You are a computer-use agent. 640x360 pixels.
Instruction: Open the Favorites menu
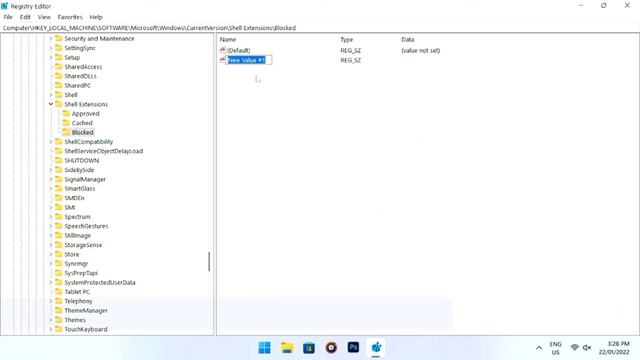click(70, 17)
